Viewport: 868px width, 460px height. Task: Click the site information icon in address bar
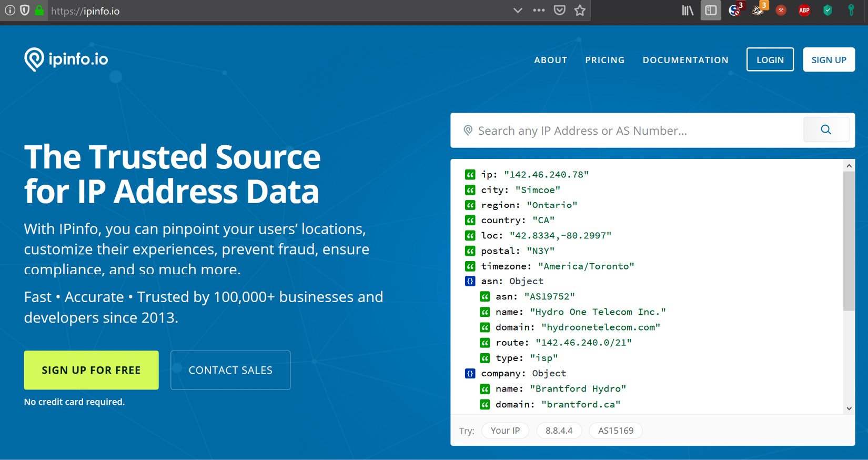pos(10,11)
